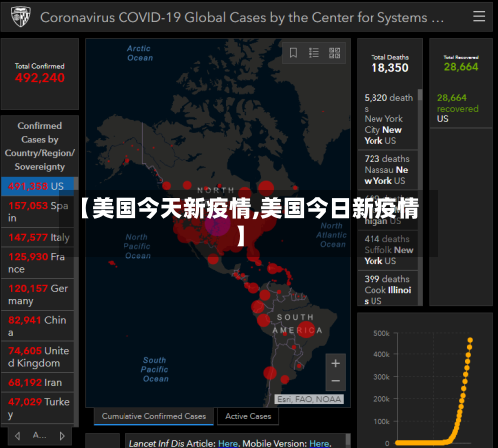Screen dimensions: 498x448
Task: Open the basemap gallery grid icon
Action: (x=334, y=53)
